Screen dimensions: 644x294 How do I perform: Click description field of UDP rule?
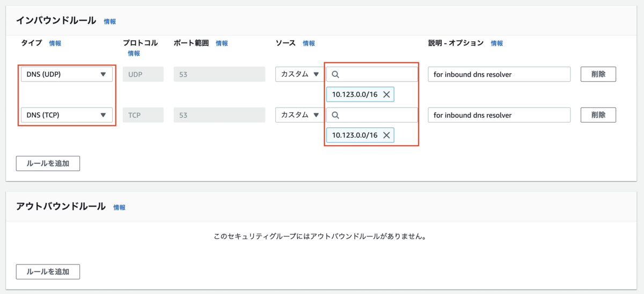[x=499, y=75]
